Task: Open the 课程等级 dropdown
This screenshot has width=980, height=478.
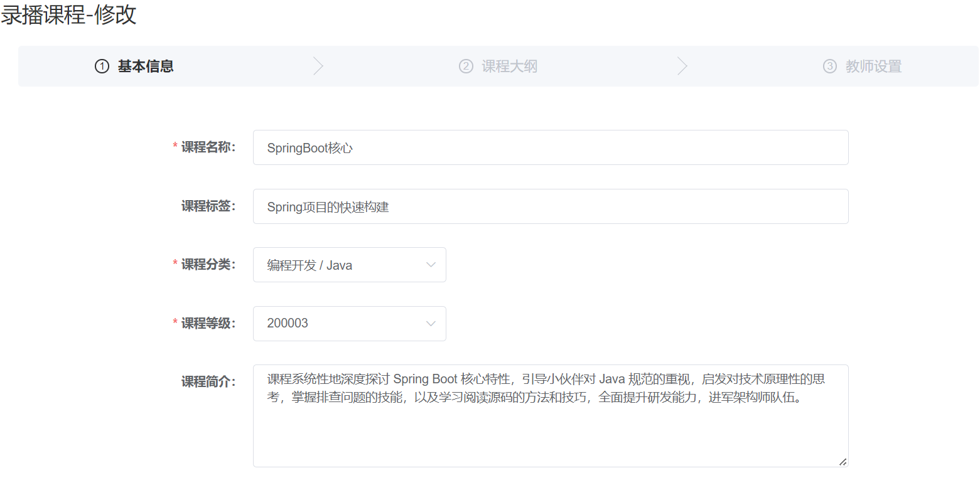Action: 350,324
